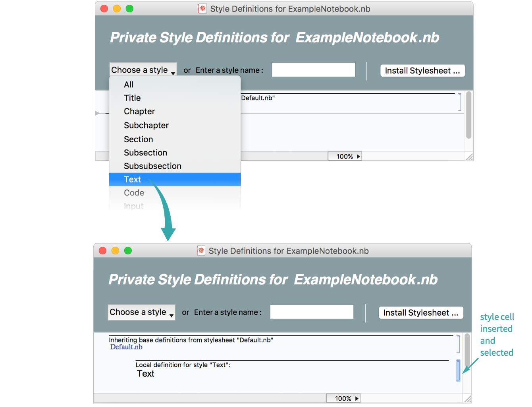Viewport: 532px width, 407px height.
Task: Open the Default.nb stylesheet link
Action: (x=126, y=347)
